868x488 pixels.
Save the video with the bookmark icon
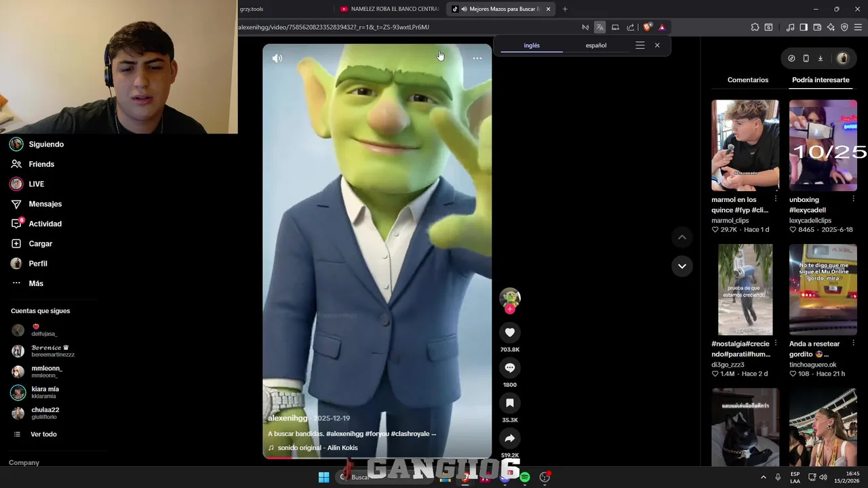tap(510, 403)
